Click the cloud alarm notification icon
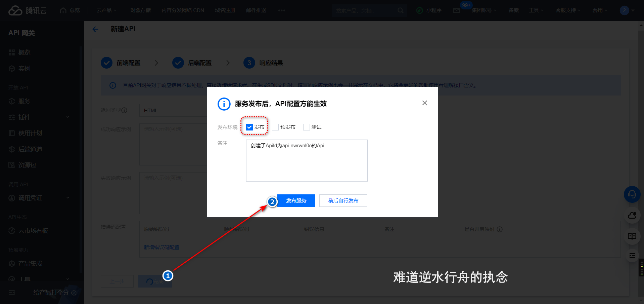The image size is (644, 304). point(632,215)
